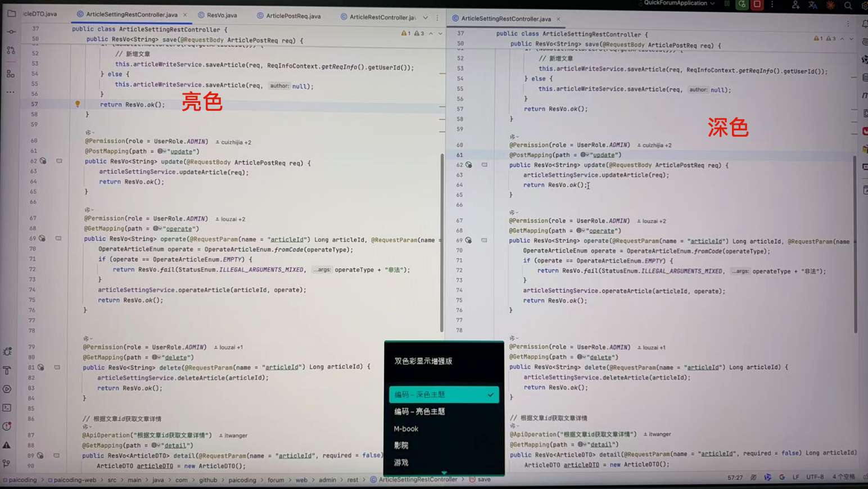Click the red Stop run button
Viewport: 868px width, 489px height.
(x=757, y=4)
